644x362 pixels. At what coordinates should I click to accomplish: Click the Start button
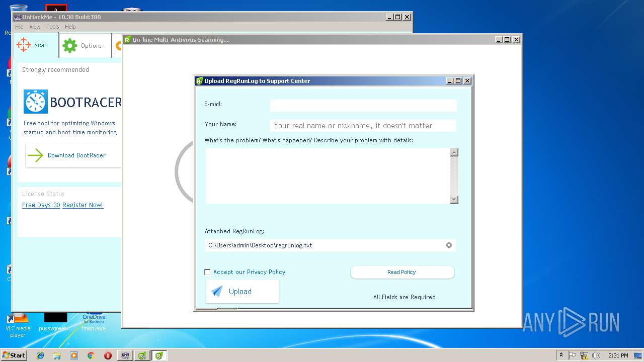[x=14, y=355]
